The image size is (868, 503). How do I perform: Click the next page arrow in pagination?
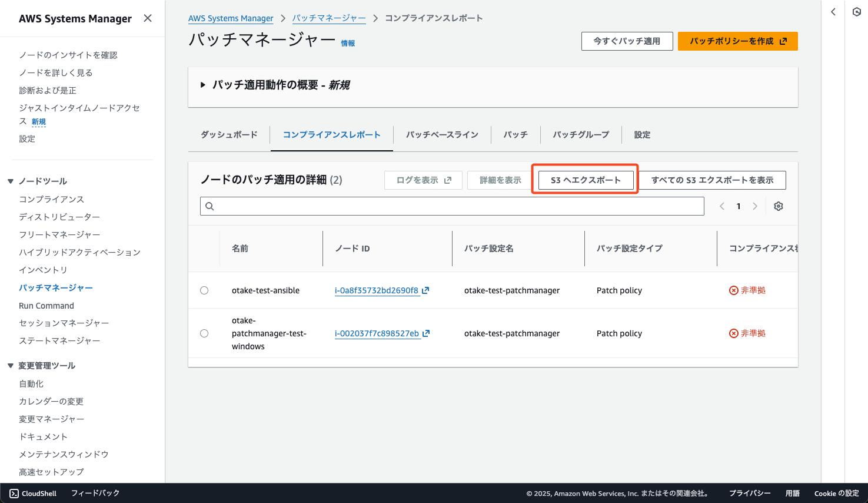point(755,206)
